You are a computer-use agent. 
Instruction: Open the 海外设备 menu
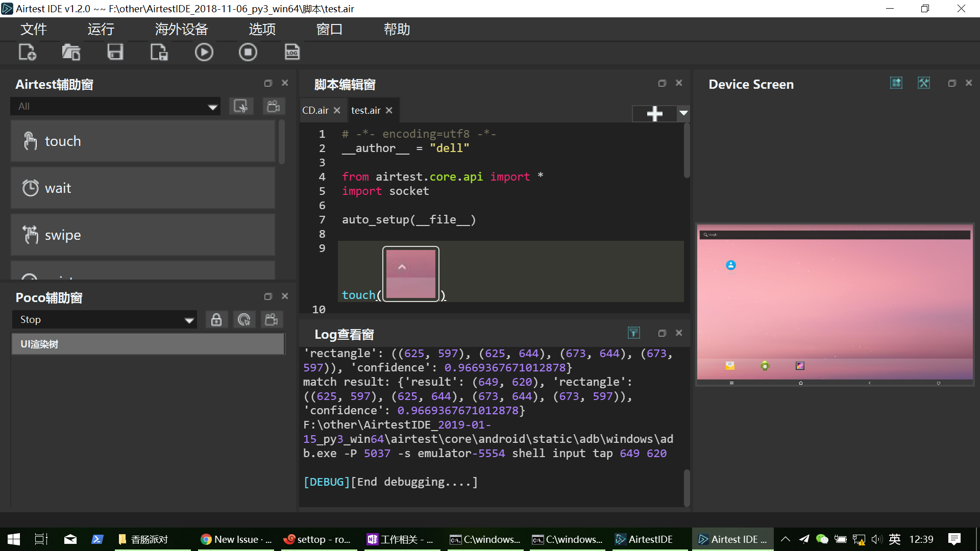[181, 29]
